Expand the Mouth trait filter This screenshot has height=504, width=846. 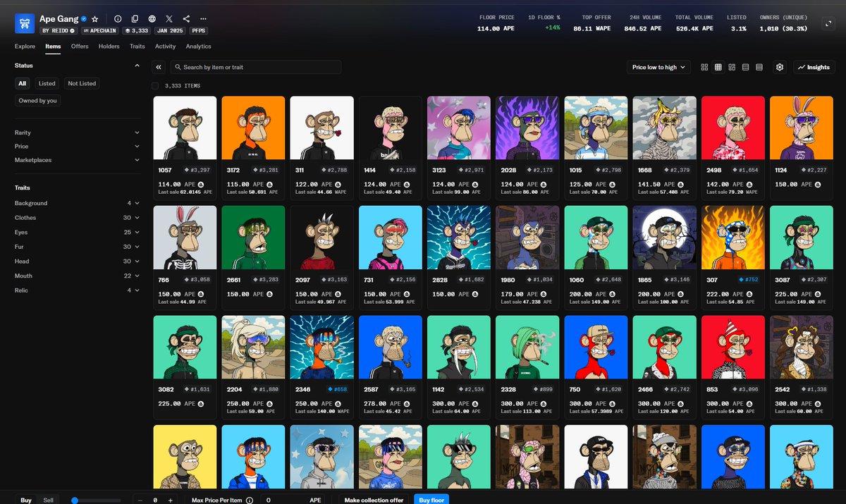coord(78,276)
